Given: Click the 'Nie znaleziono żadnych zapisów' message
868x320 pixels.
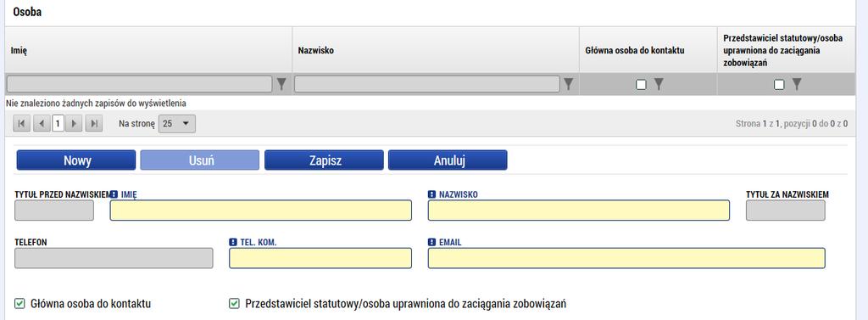Looking at the screenshot, I should (x=96, y=104).
